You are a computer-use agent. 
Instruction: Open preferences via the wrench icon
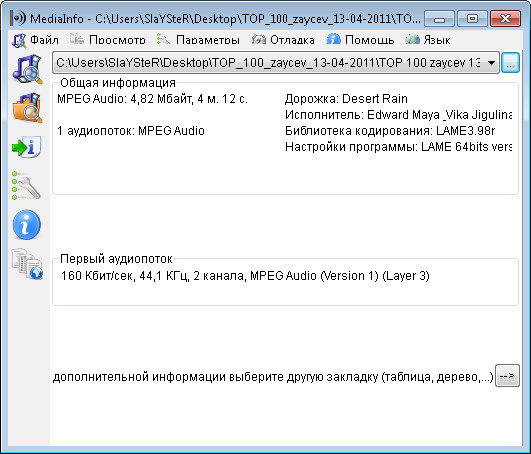[26, 186]
